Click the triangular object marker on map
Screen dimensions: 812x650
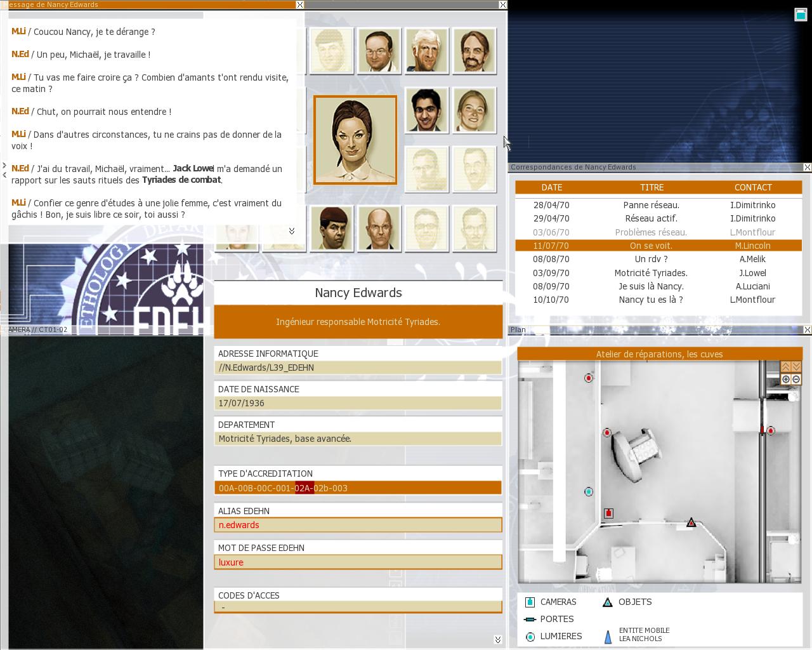point(691,522)
